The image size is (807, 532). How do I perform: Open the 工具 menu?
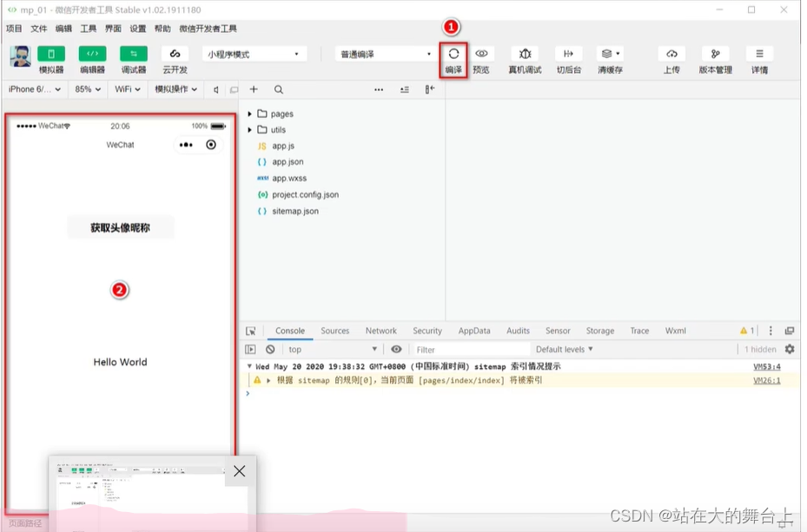click(x=88, y=29)
